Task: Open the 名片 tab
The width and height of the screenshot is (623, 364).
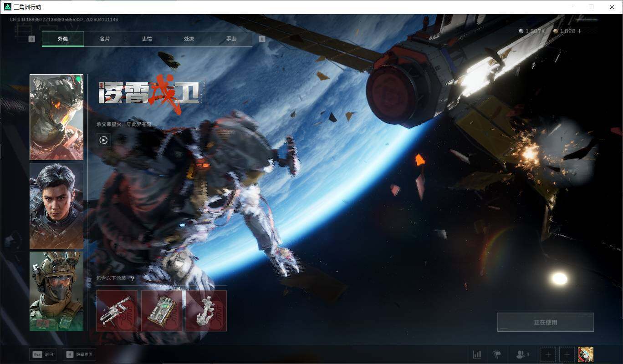Action: coord(105,39)
